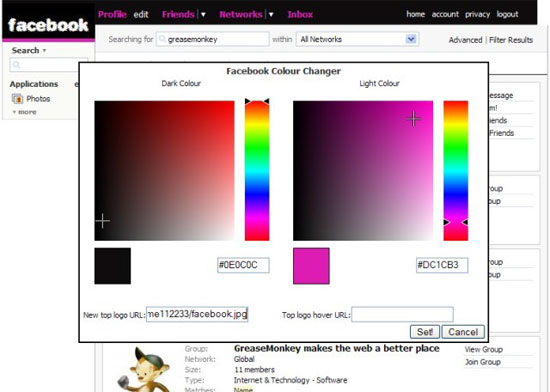Open the Friends dropdown arrow
550x392 pixels.
203,15
